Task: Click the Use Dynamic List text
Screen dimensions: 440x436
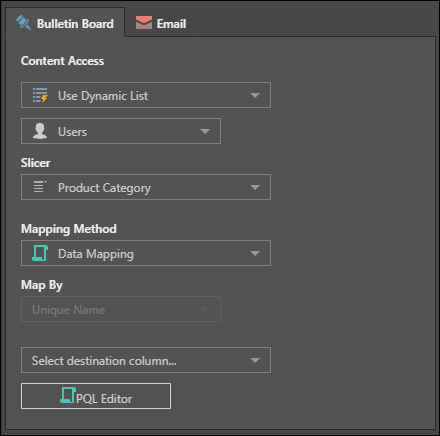Action: pyautogui.click(x=103, y=96)
